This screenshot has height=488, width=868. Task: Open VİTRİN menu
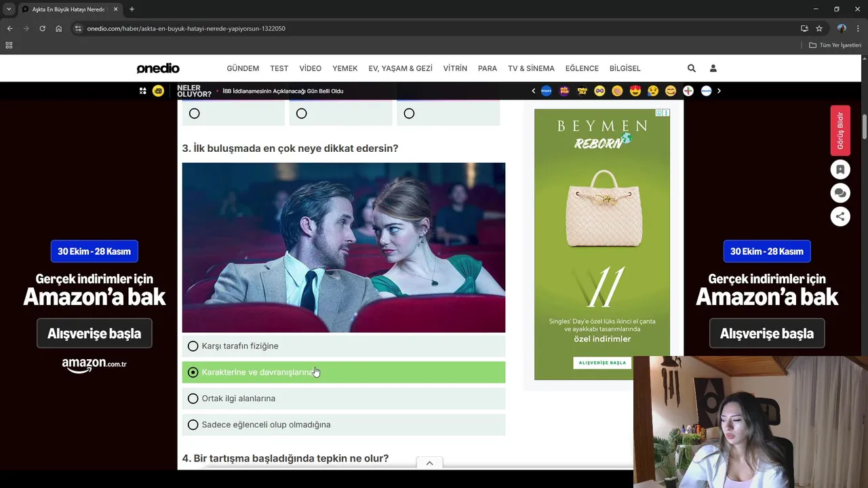click(455, 68)
